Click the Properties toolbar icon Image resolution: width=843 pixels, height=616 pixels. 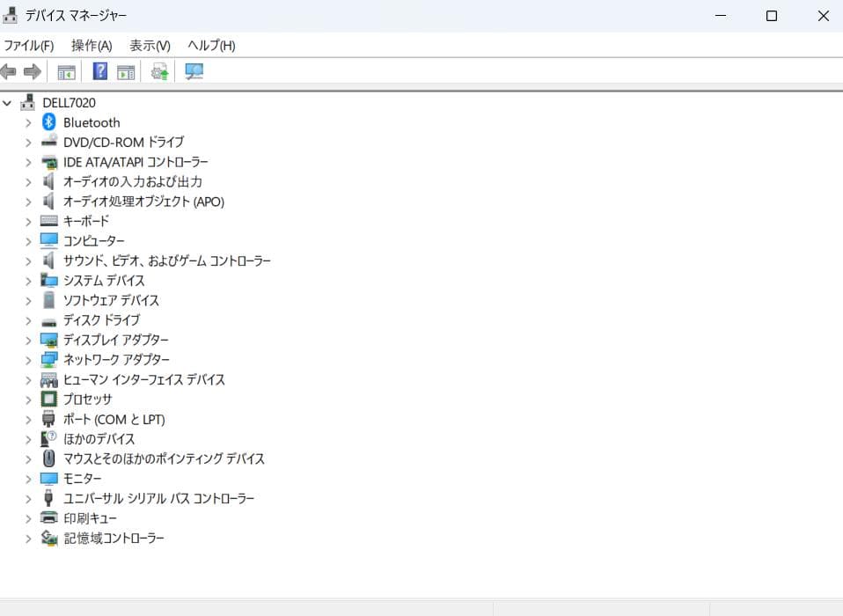[126, 71]
